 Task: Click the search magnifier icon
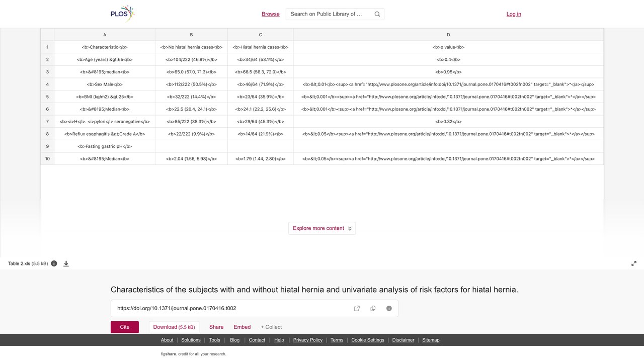tap(377, 14)
